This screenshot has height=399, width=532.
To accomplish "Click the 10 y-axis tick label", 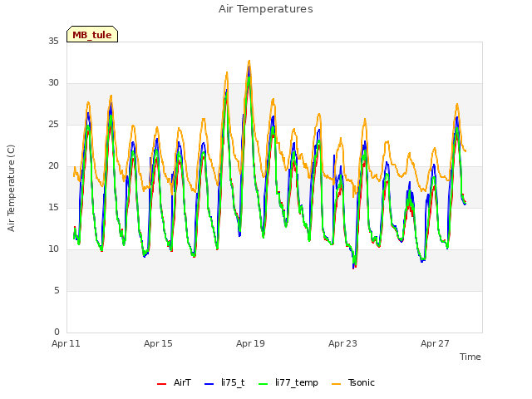I will click(53, 249).
